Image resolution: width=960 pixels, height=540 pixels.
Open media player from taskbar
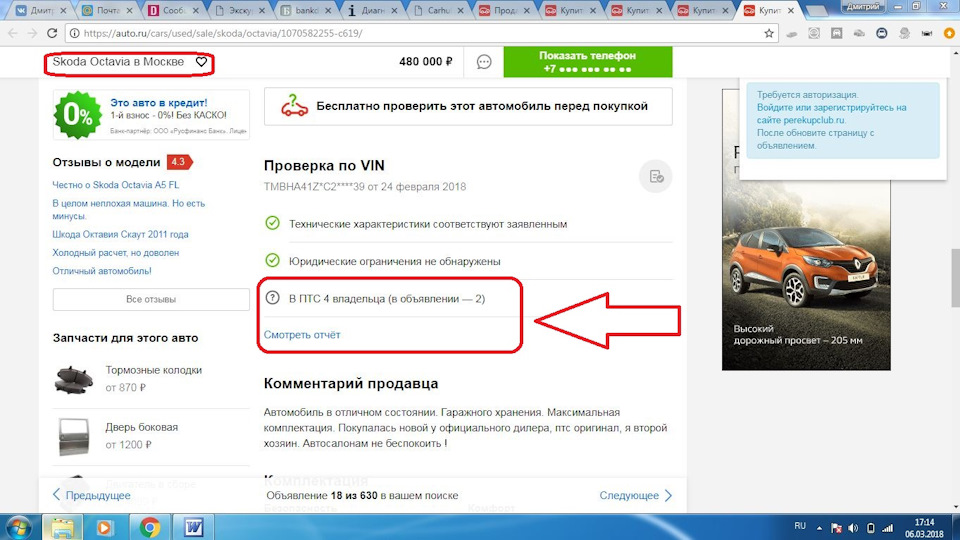104,527
